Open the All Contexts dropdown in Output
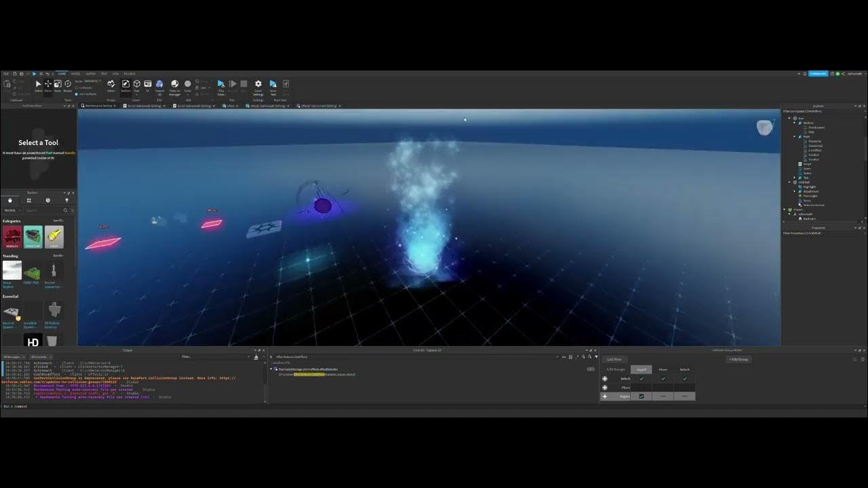The image size is (868, 488). tap(41, 357)
